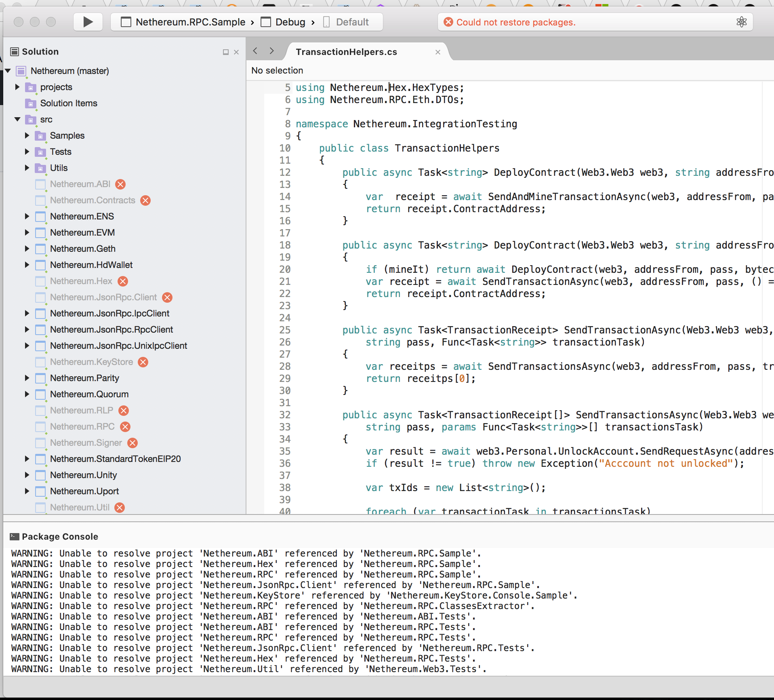This screenshot has height=700, width=774.
Task: Click the Solution pad header icon
Action: [14, 51]
